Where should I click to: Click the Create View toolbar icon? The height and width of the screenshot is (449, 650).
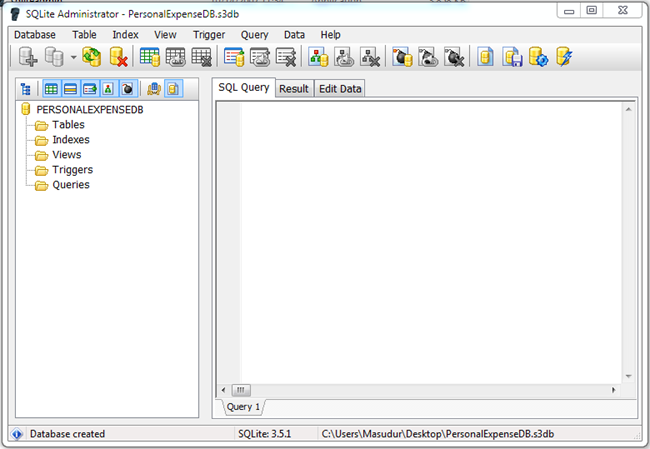tap(318, 56)
